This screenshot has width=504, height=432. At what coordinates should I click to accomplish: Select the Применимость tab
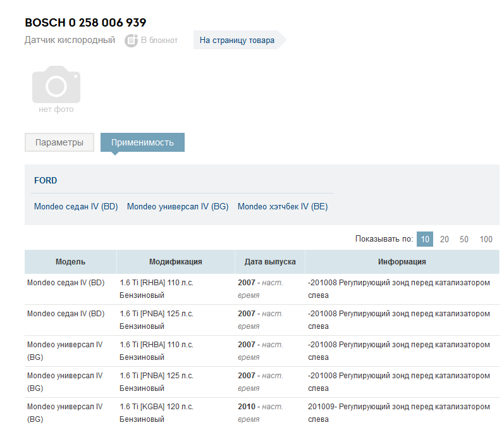pos(142,142)
